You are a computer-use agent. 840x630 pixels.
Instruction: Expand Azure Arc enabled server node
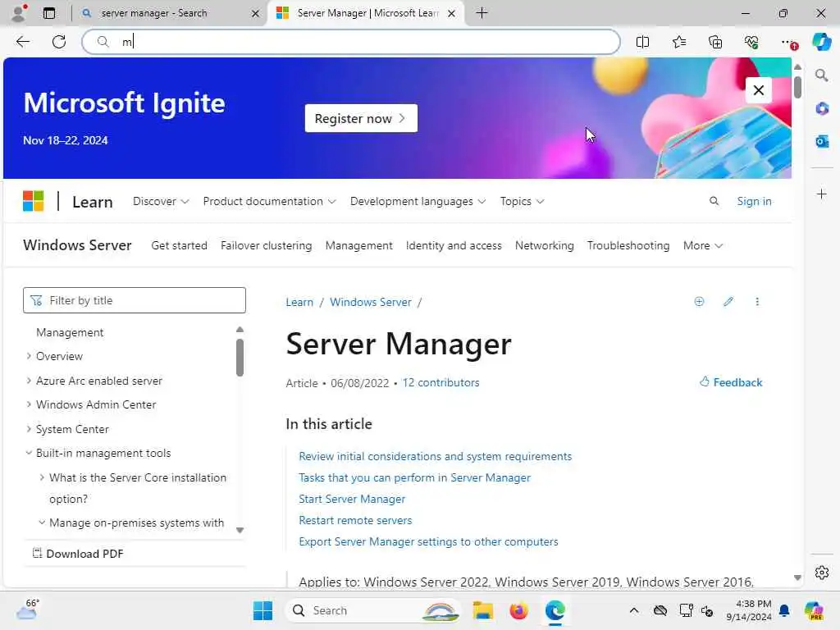29,381
